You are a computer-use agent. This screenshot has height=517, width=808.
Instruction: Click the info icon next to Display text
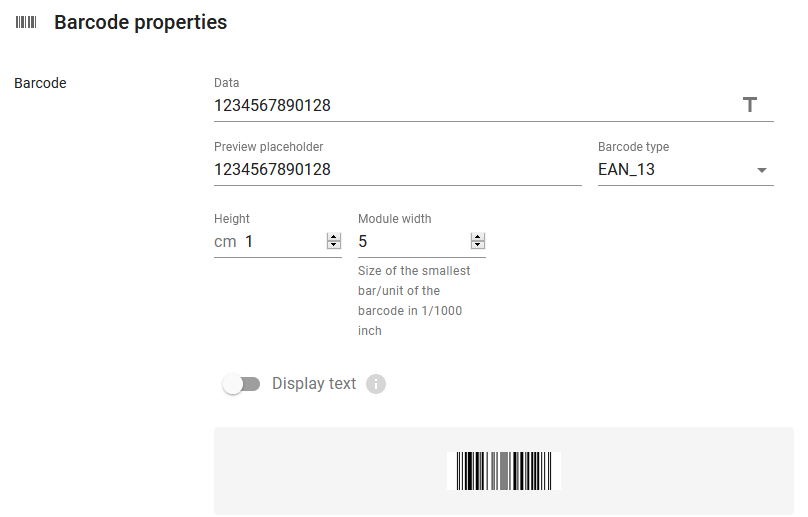point(376,384)
